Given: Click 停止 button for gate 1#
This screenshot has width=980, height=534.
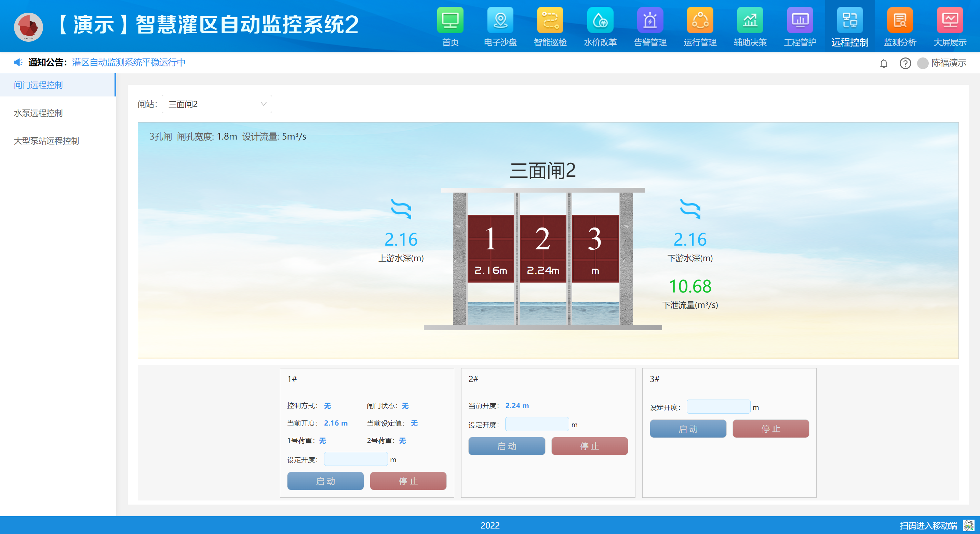Looking at the screenshot, I should pos(408,481).
